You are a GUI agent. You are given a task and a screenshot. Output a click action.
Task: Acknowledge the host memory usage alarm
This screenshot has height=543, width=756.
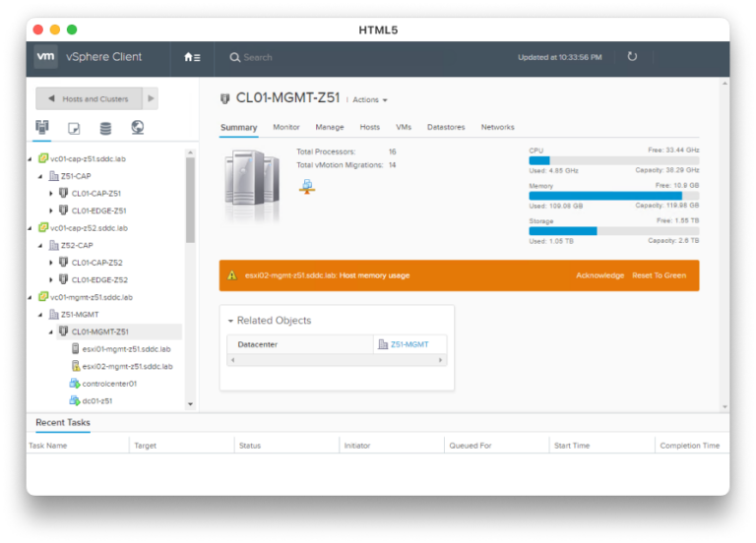[599, 275]
